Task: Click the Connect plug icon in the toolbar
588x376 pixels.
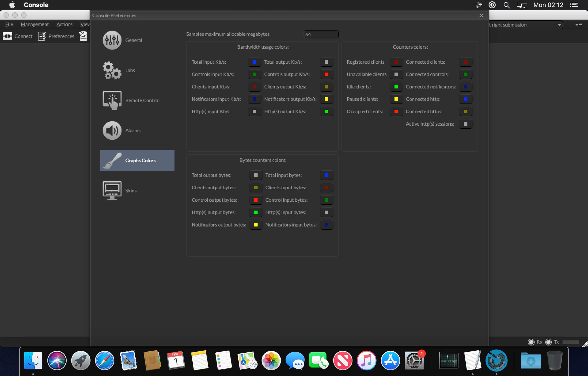Action: click(x=8, y=36)
